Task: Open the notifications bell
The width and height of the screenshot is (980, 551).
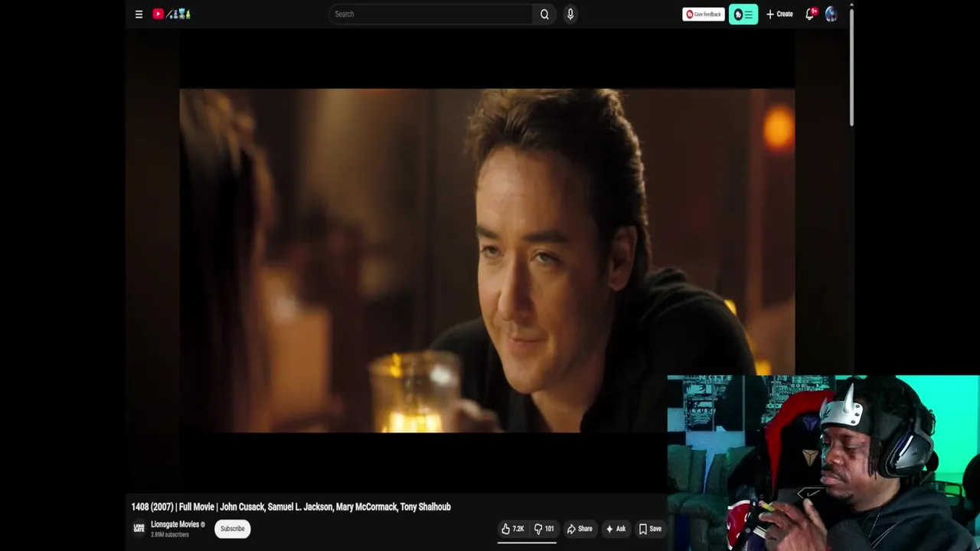Action: point(810,14)
